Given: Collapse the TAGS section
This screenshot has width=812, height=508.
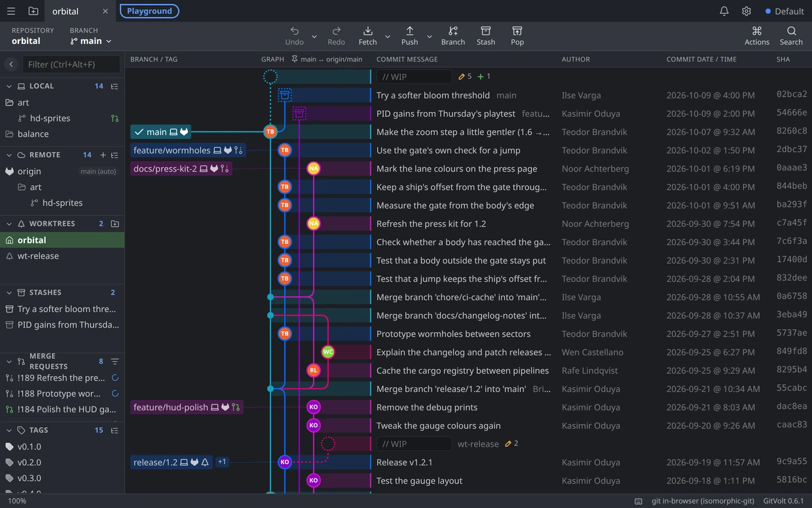Looking at the screenshot, I should point(9,430).
